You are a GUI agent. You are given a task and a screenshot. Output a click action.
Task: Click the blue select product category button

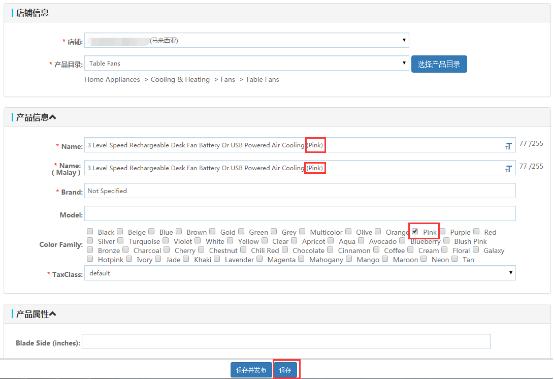[439, 64]
